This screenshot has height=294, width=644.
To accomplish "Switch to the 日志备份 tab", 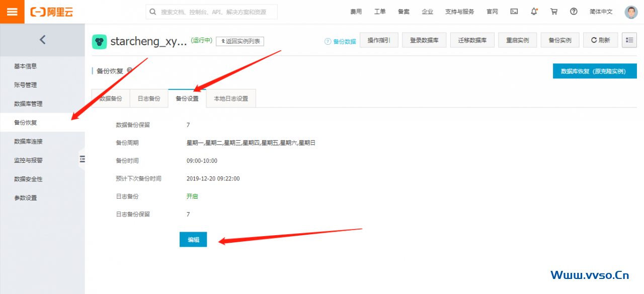I will (x=149, y=99).
